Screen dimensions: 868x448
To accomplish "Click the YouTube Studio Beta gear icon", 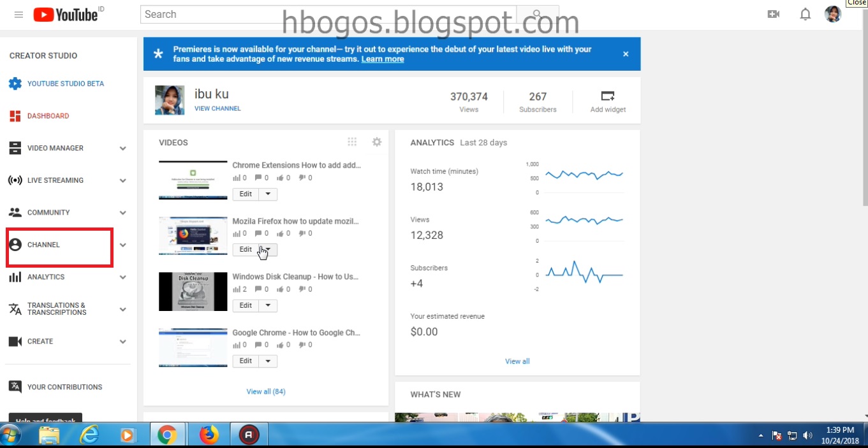I will (x=15, y=83).
